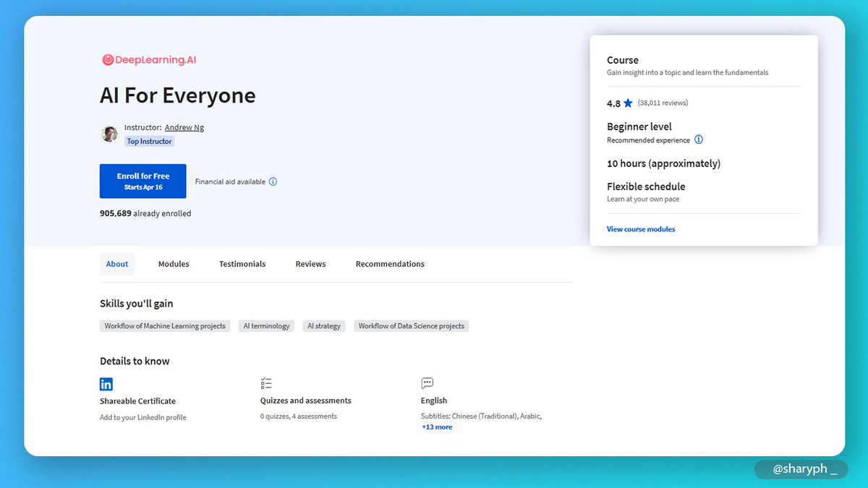
Task: Open the Testimonials tab
Action: click(242, 264)
